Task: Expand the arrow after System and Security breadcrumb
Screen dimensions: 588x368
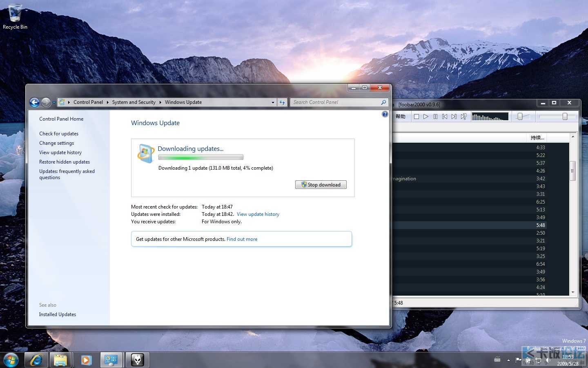Action: (160, 102)
